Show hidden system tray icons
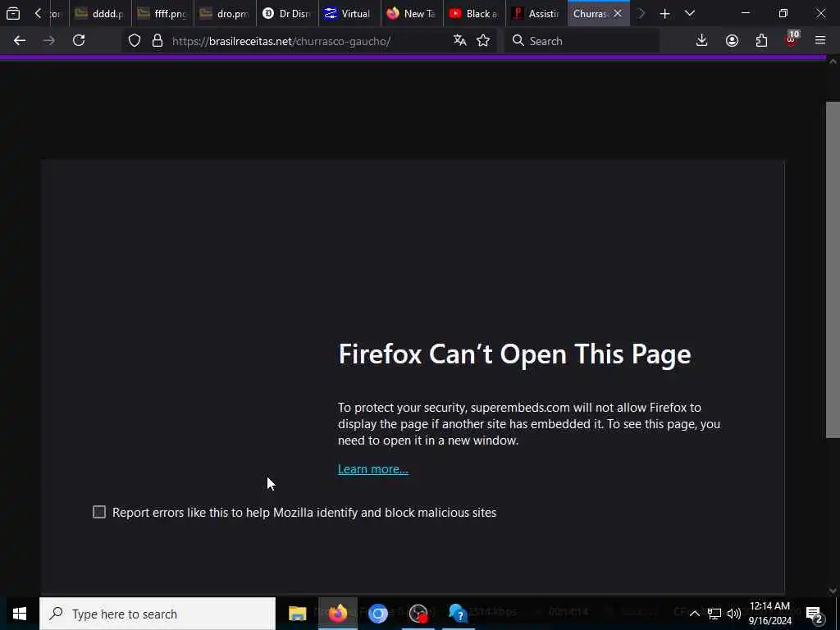 tap(694, 614)
